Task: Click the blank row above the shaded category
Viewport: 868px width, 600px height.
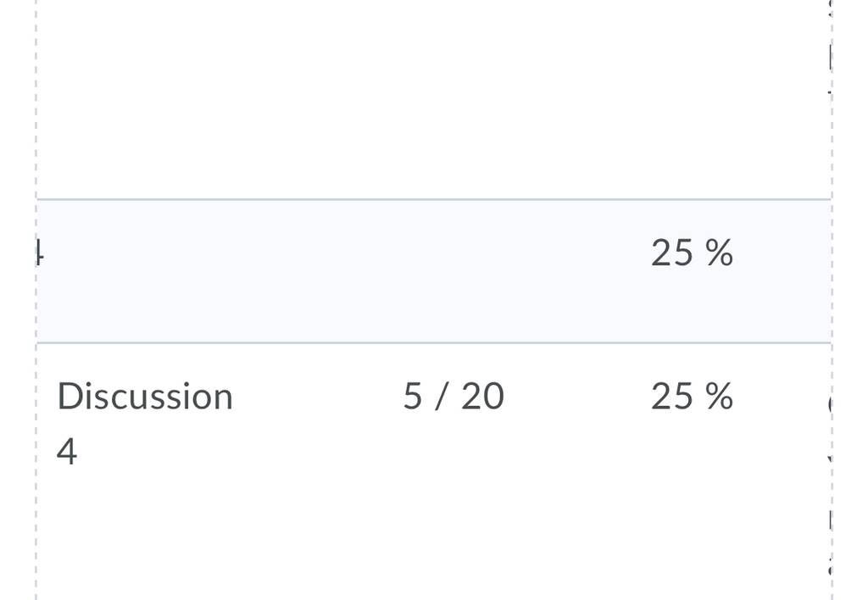Action: click(x=433, y=100)
